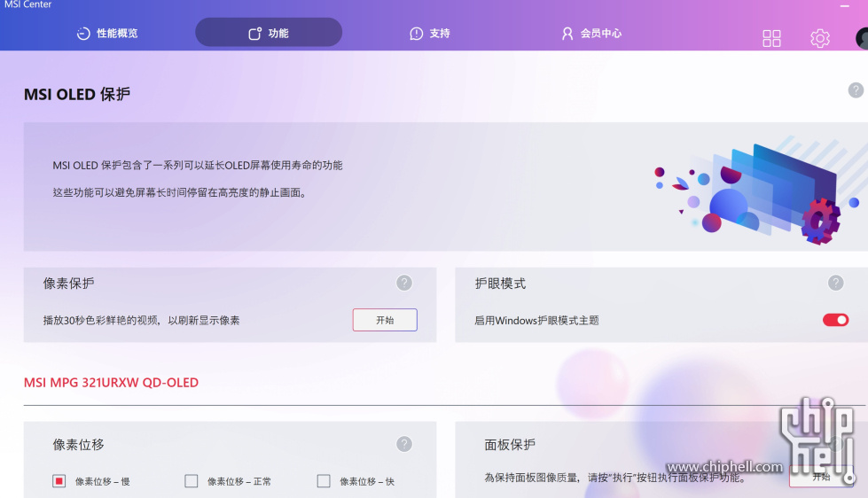Click the 启用Windows护眼模式主题 label

tap(536, 321)
